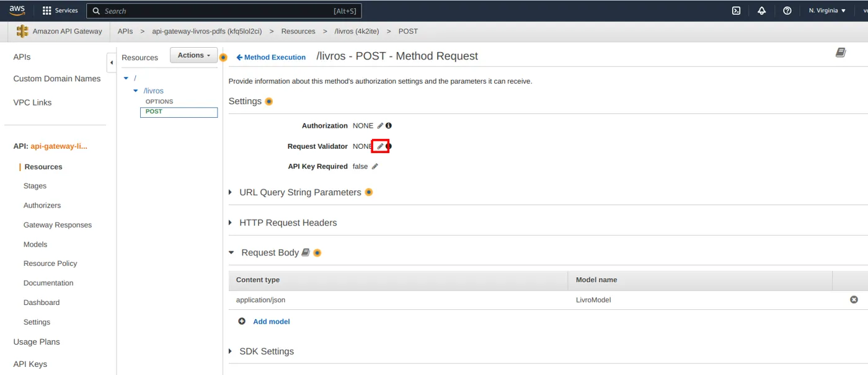The height and width of the screenshot is (375, 868).
Task: Click the Amazon API Gateway service name
Action: coord(68,31)
